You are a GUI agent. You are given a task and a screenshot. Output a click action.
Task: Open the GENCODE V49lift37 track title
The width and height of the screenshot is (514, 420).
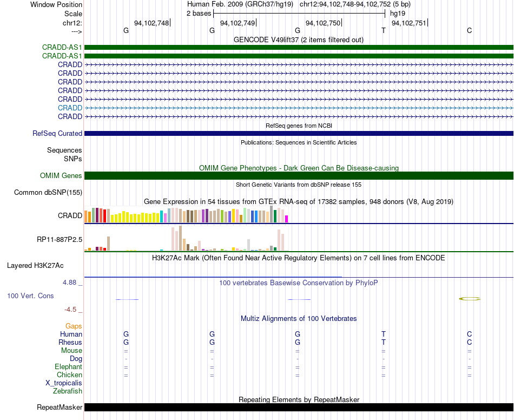[299, 40]
